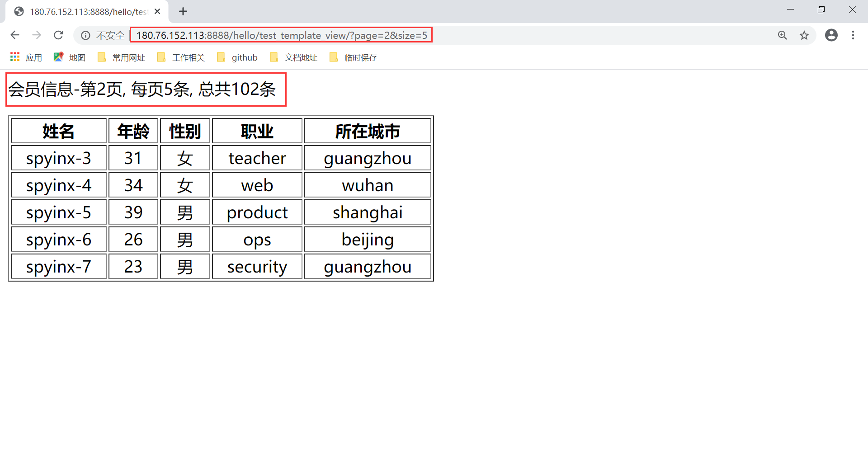
Task: Open the 常用网址 bookmark folder
Action: (x=122, y=57)
